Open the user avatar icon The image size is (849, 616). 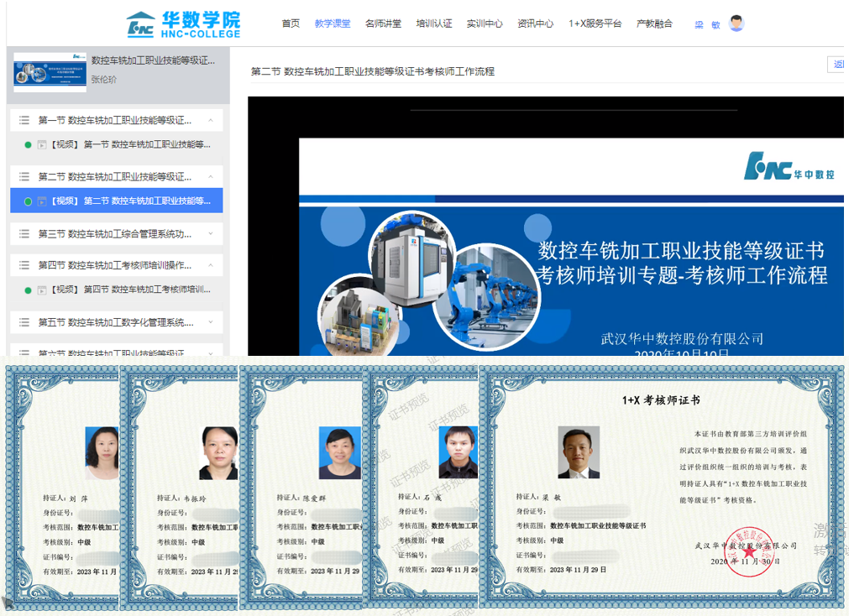(x=736, y=23)
